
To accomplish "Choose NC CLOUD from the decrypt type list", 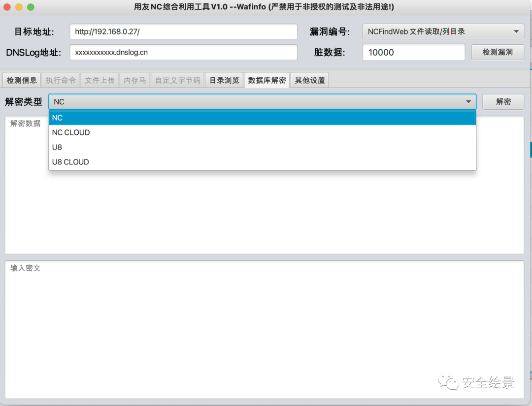I will point(262,132).
